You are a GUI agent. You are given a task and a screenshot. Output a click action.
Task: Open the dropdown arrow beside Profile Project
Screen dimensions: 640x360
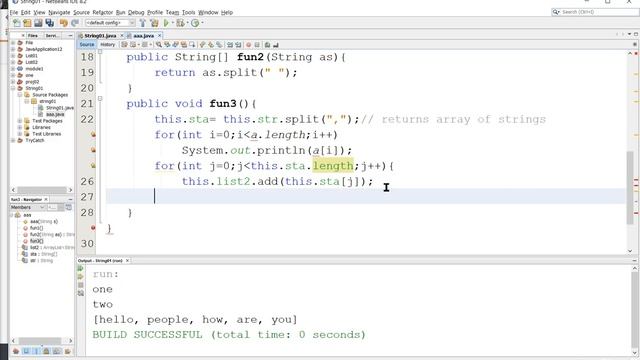coord(202,23)
